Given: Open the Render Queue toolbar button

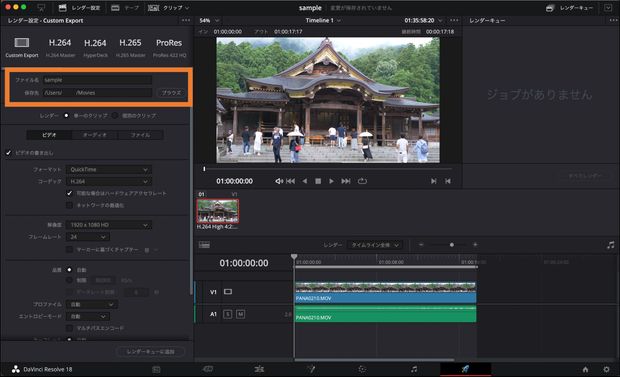Looking at the screenshot, I should coord(569,8).
